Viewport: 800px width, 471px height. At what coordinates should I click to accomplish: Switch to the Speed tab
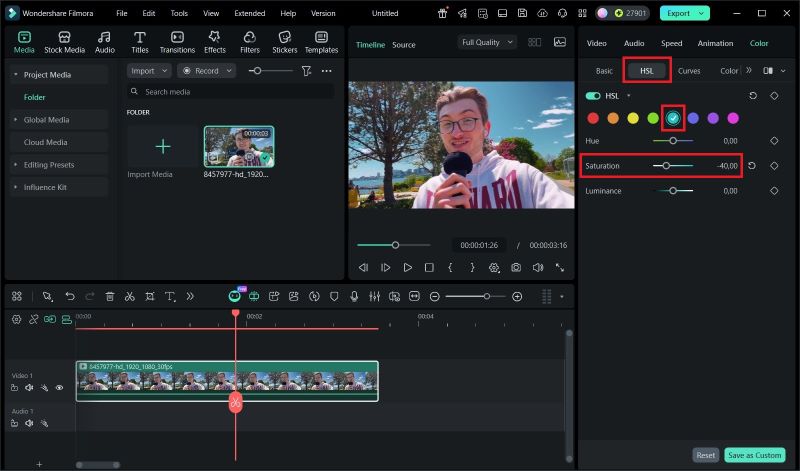(671, 43)
